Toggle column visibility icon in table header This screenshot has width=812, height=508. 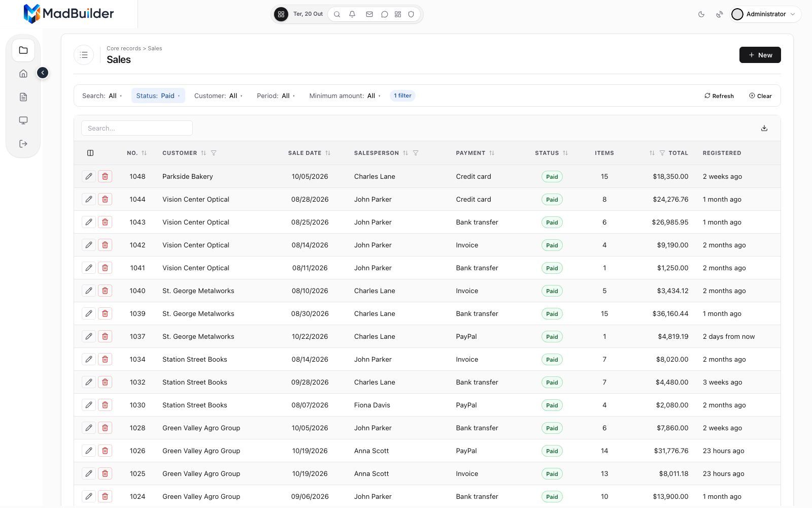click(90, 153)
